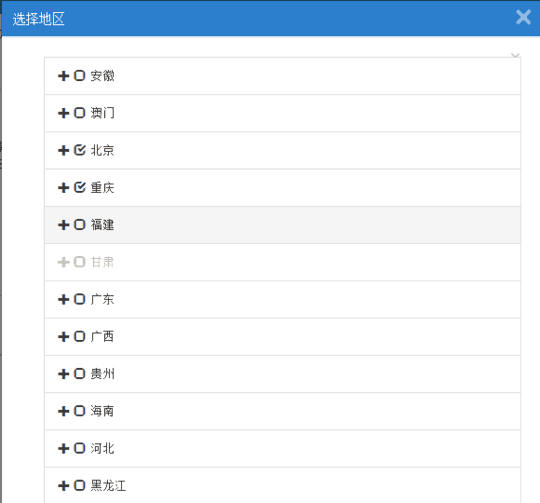Expand the 福建 plus icon
Image resolution: width=540 pixels, height=503 pixels.
point(63,225)
